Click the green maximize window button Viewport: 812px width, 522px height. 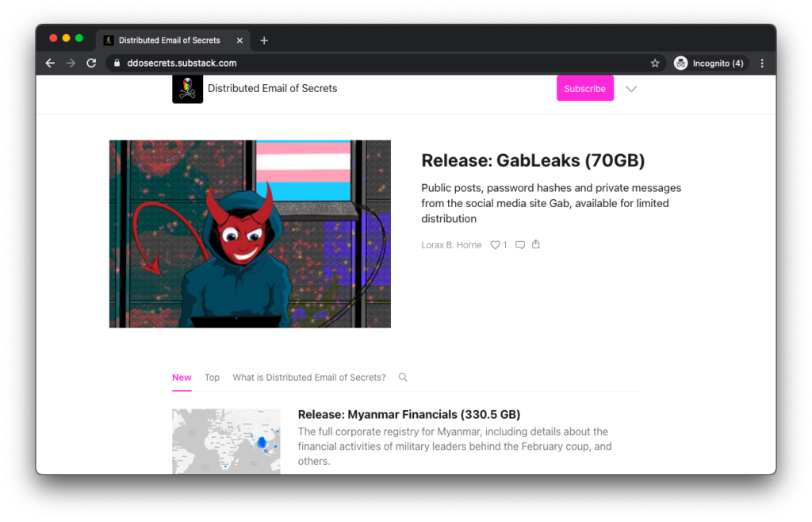(79, 38)
